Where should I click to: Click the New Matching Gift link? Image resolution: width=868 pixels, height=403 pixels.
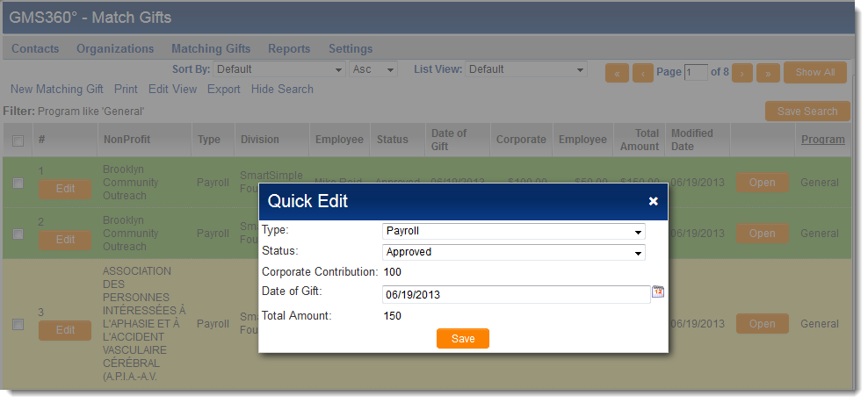pyautogui.click(x=57, y=89)
